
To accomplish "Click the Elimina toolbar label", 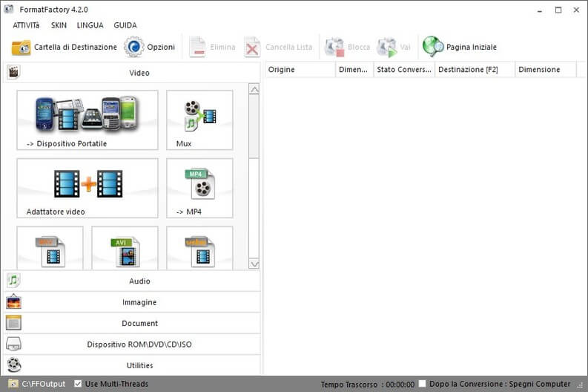I will coord(222,47).
